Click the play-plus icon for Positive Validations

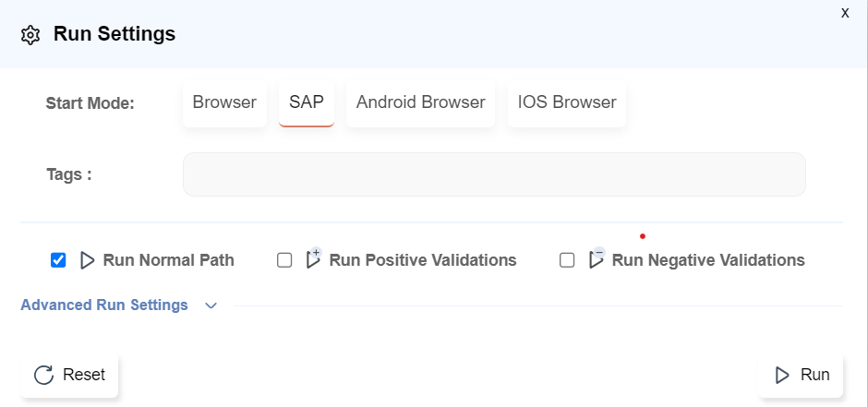tap(313, 259)
